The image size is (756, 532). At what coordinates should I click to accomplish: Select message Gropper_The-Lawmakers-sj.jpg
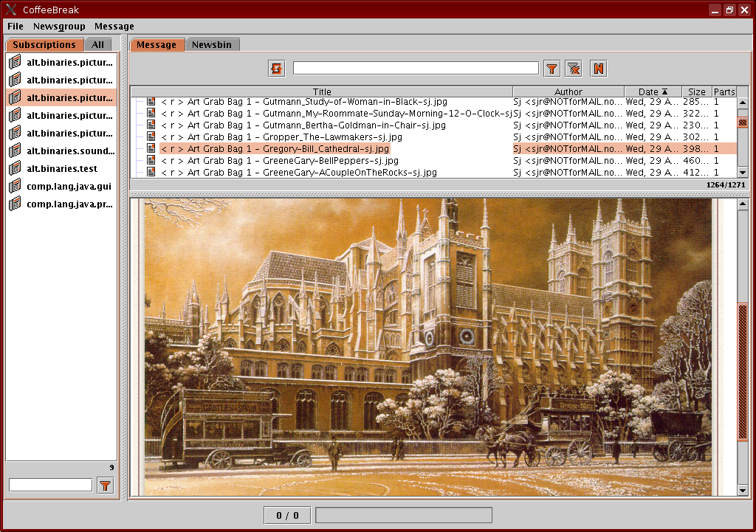coord(281,137)
